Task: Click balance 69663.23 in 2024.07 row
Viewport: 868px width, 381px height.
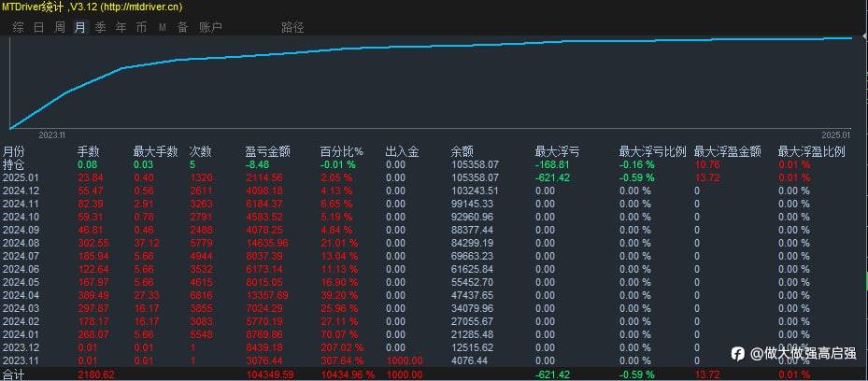Action: pyautogui.click(x=472, y=256)
